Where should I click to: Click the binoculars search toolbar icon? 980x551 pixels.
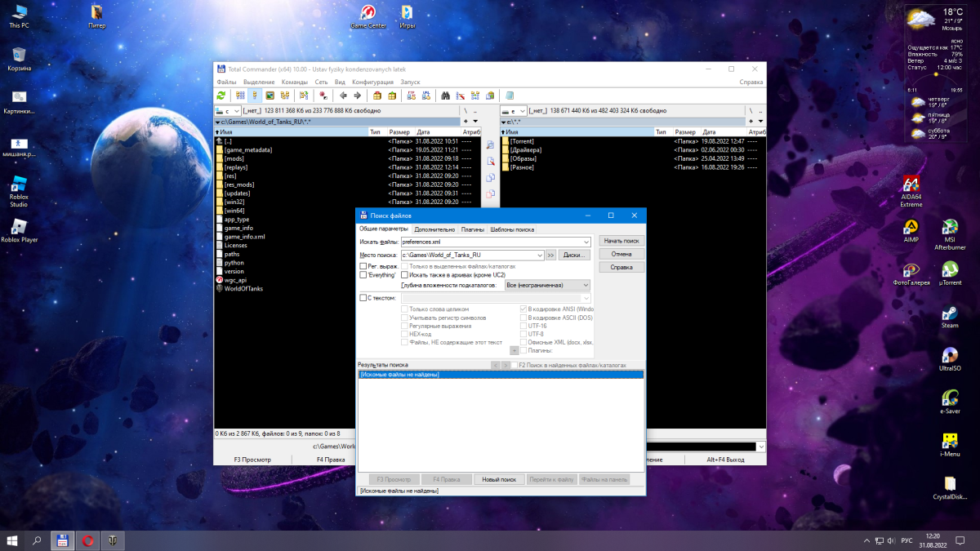click(446, 96)
